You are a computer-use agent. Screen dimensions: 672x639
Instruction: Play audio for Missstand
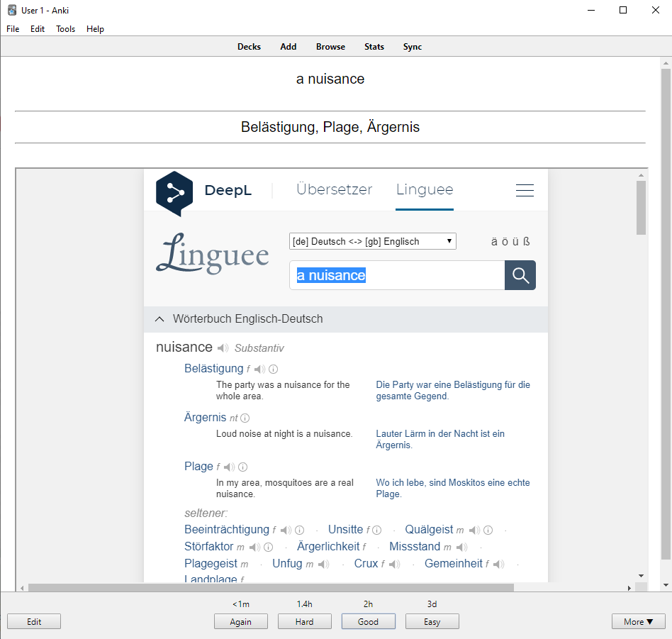pyautogui.click(x=461, y=548)
